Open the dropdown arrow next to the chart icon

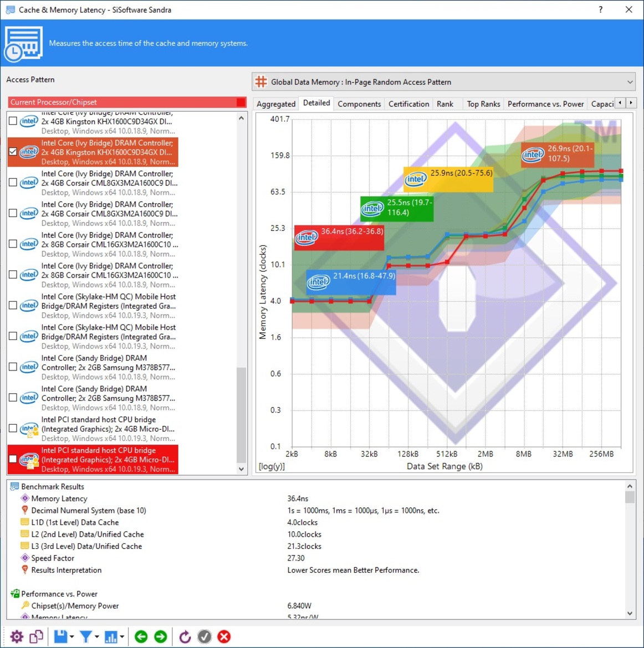click(x=122, y=637)
